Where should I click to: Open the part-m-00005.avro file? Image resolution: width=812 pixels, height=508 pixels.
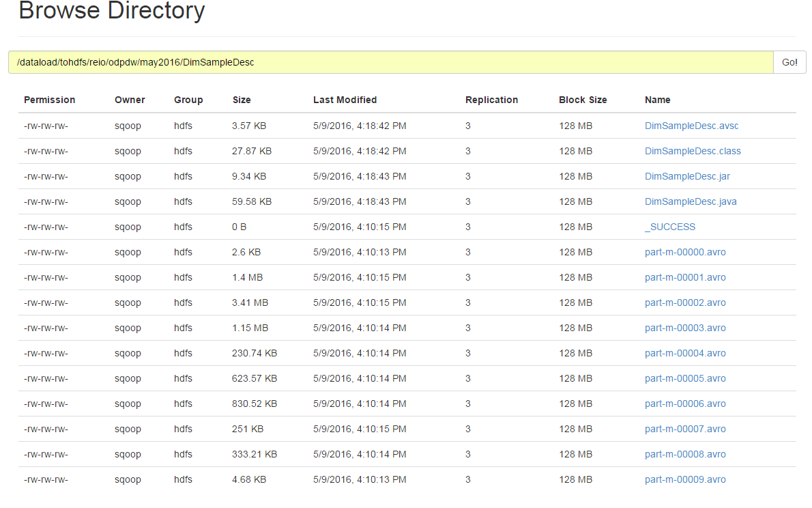pos(685,378)
